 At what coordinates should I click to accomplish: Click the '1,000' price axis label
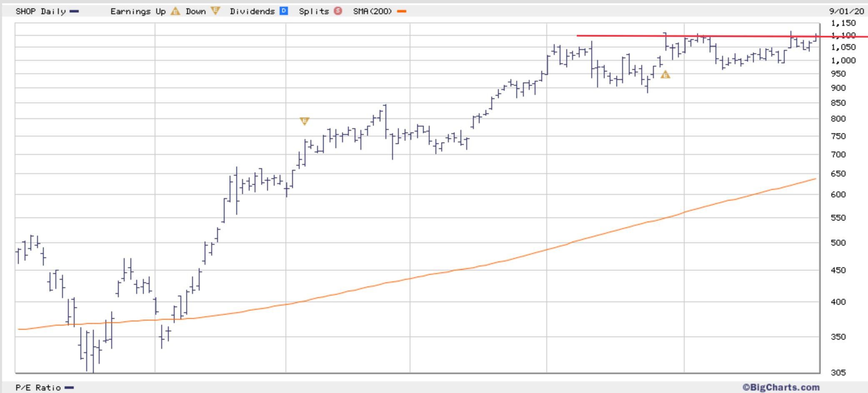(x=843, y=60)
